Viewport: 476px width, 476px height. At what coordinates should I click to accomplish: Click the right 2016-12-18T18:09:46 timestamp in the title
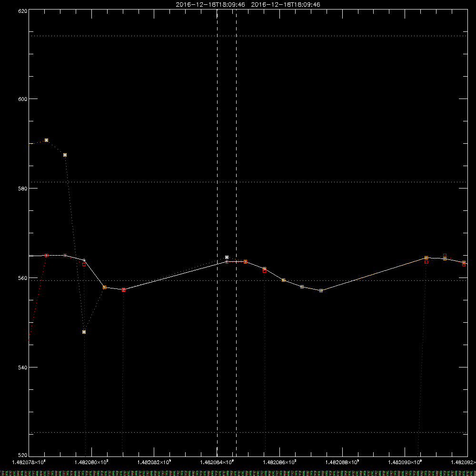(x=286, y=5)
